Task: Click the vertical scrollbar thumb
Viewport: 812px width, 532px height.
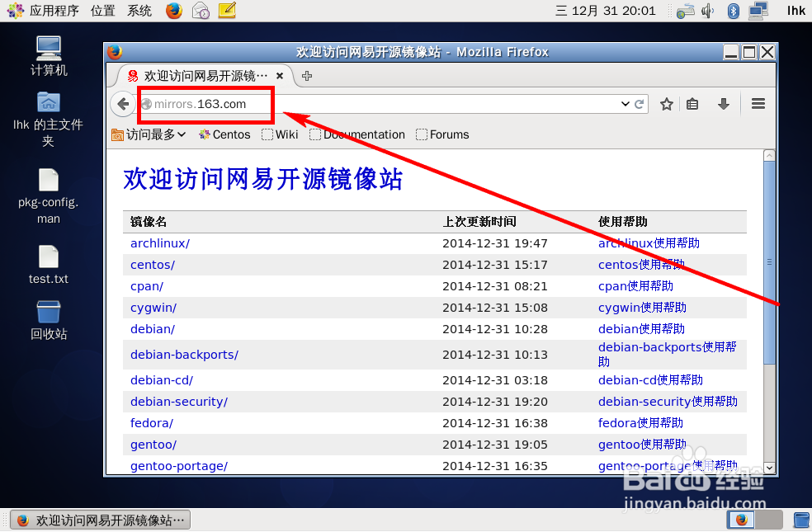Action: [770, 261]
